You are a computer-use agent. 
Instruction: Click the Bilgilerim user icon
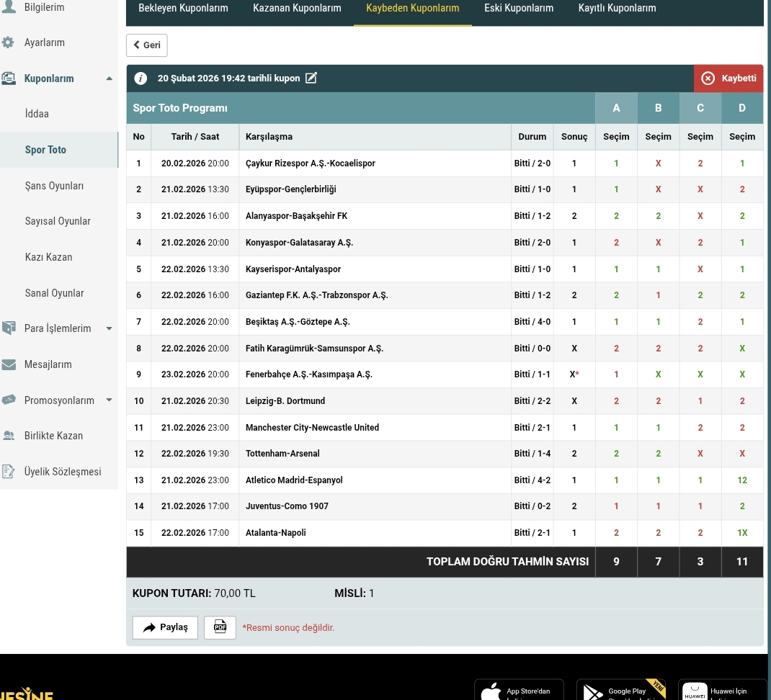(x=9, y=7)
